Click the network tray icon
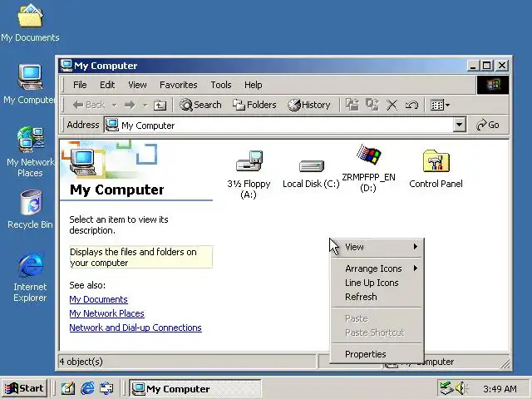The height and width of the screenshot is (399, 532). point(446,388)
